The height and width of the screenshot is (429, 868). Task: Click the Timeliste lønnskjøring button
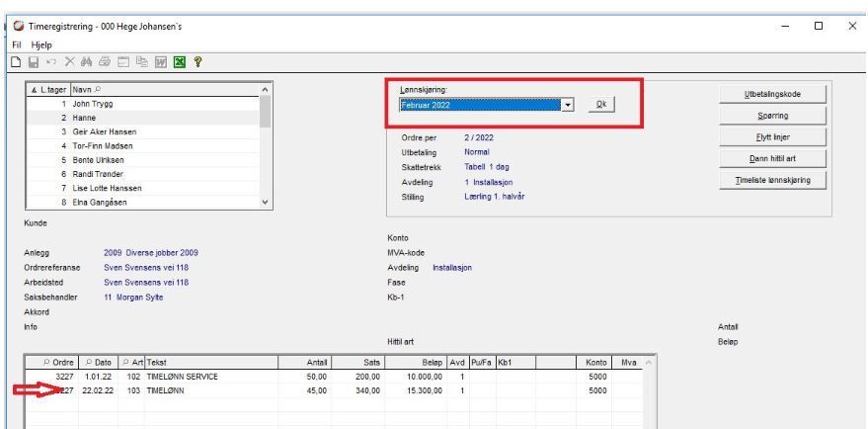pyautogui.click(x=772, y=180)
